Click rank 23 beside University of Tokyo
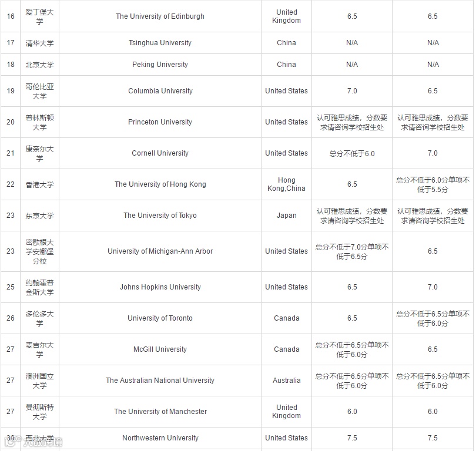476x451 pixels. click(x=11, y=216)
